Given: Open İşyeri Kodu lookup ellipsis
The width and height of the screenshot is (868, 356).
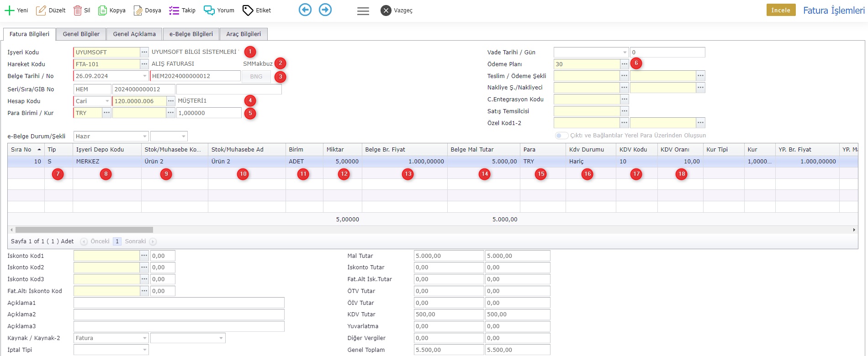Looking at the screenshot, I should (144, 52).
